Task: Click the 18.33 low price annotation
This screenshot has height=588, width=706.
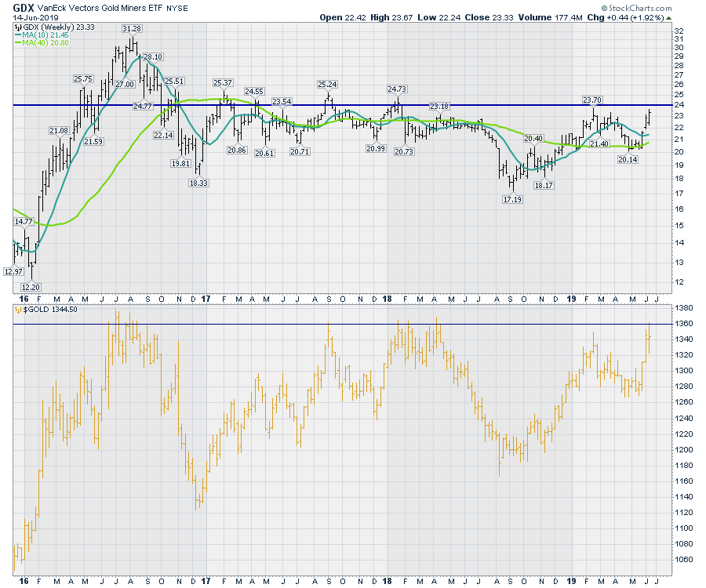Action: [x=198, y=182]
